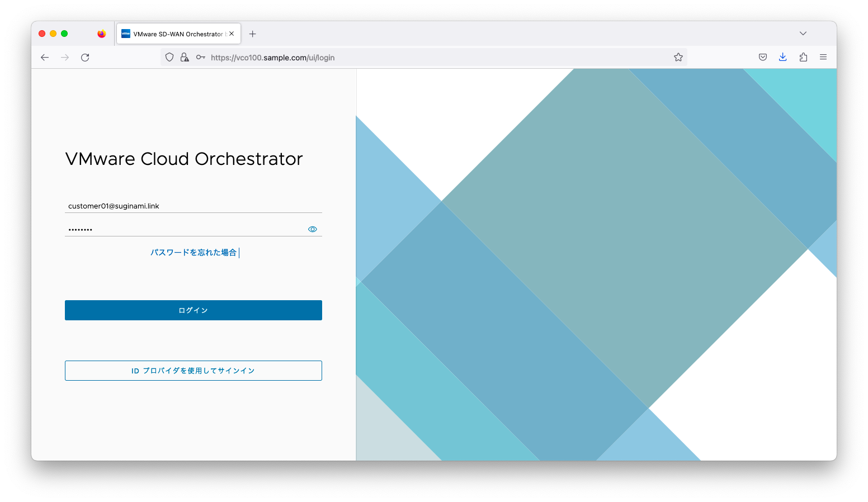Go back to the previous page
Screen dimensions: 868x502
[x=45, y=58]
